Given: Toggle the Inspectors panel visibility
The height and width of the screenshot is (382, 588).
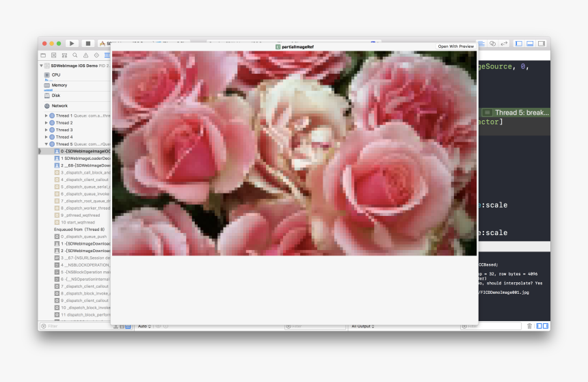Looking at the screenshot, I should tap(542, 44).
